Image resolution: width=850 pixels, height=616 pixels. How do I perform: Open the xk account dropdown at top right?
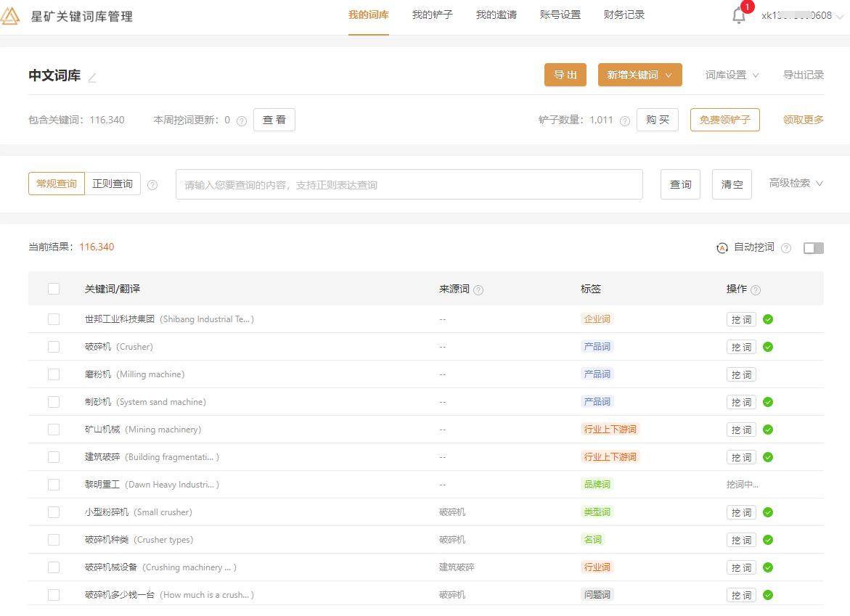click(798, 15)
